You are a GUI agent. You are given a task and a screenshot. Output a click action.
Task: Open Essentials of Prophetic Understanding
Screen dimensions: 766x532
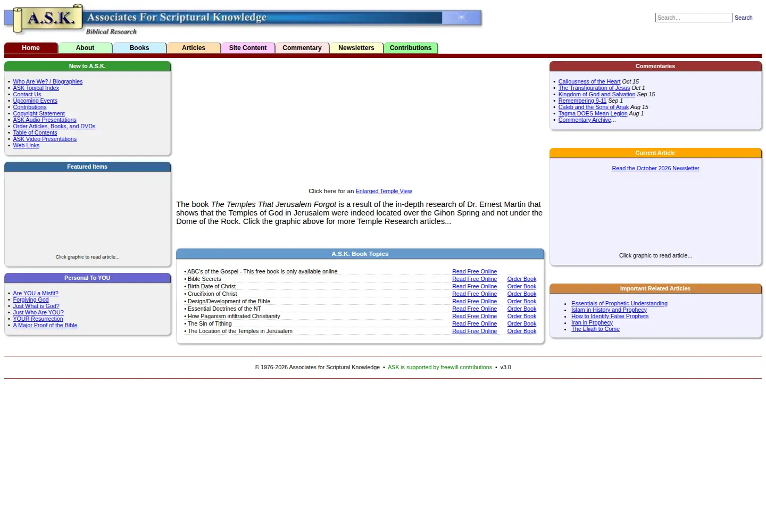(619, 304)
